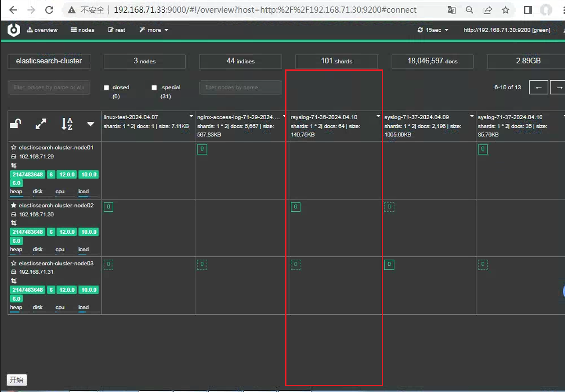The height and width of the screenshot is (392, 565).
Task: Select primary shard 0 of nginx-access-log on node01
Action: 202,149
